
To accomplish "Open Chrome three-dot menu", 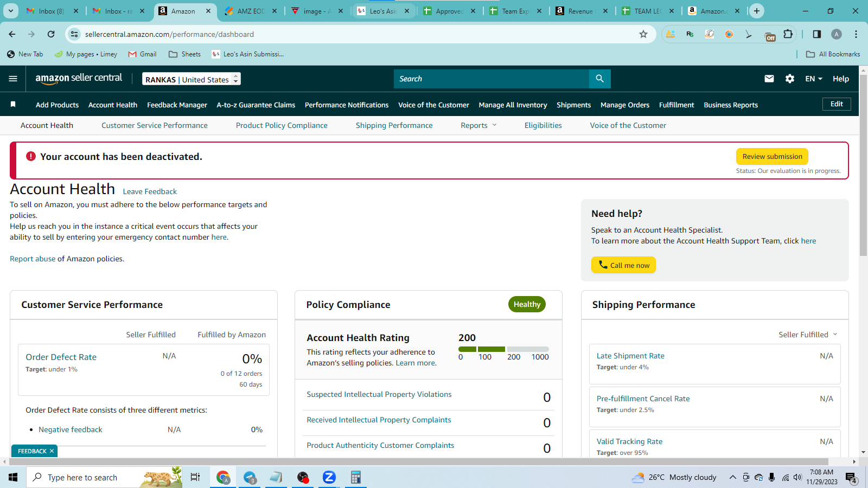I will tap(856, 34).
